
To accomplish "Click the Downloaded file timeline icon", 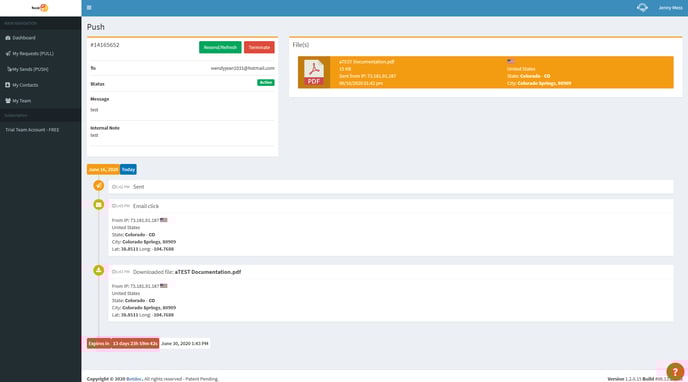I will pyautogui.click(x=99, y=270).
